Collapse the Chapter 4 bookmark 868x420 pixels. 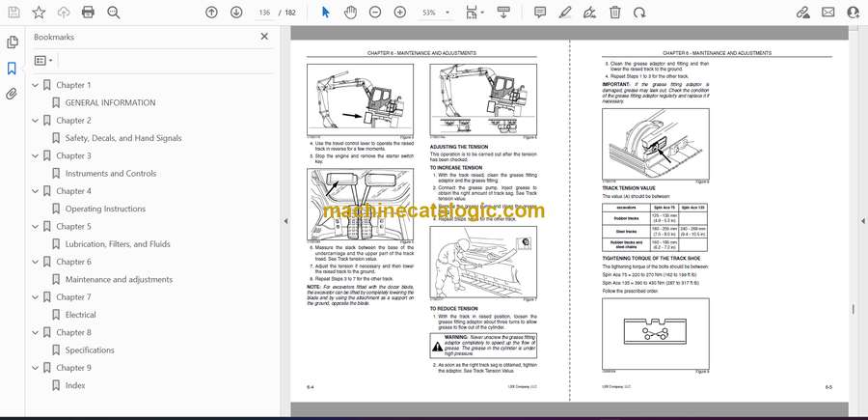(36, 191)
